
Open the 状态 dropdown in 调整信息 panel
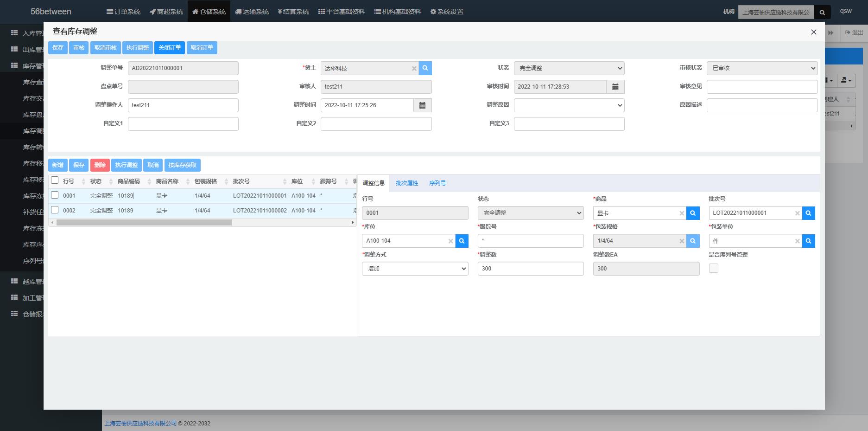point(531,213)
